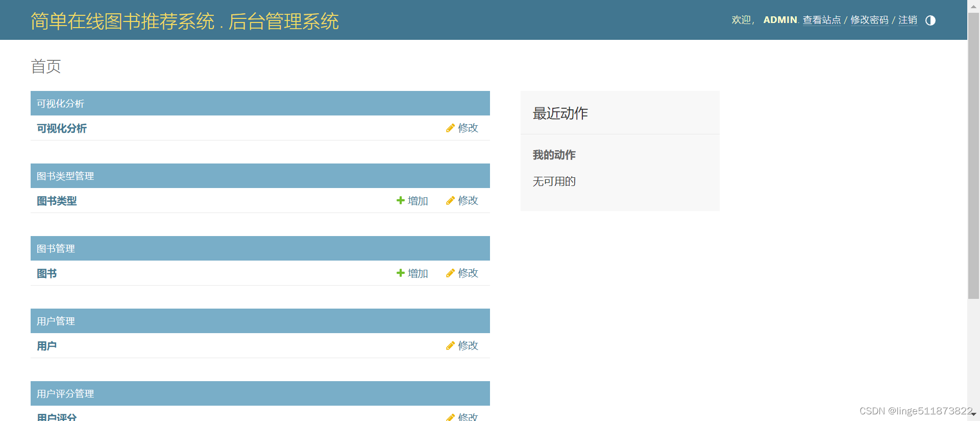The width and height of the screenshot is (980, 421).
Task: Open the 用户 model link
Action: coord(47,346)
